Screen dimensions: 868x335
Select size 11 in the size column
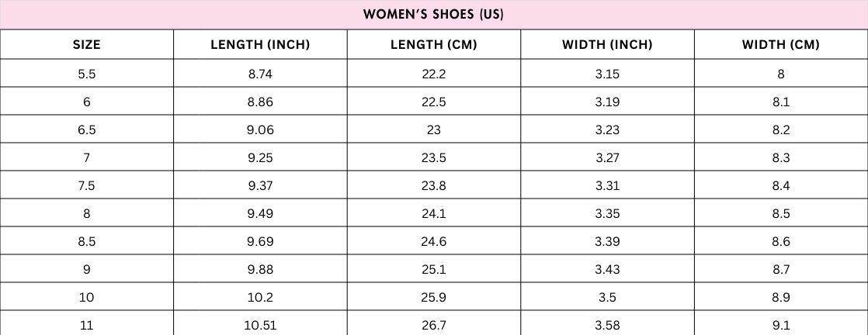86,326
